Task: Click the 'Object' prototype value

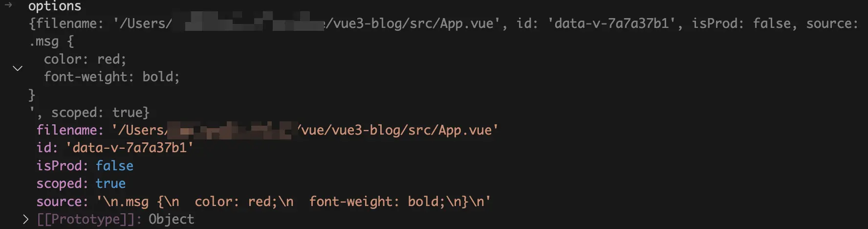Action: tap(171, 219)
